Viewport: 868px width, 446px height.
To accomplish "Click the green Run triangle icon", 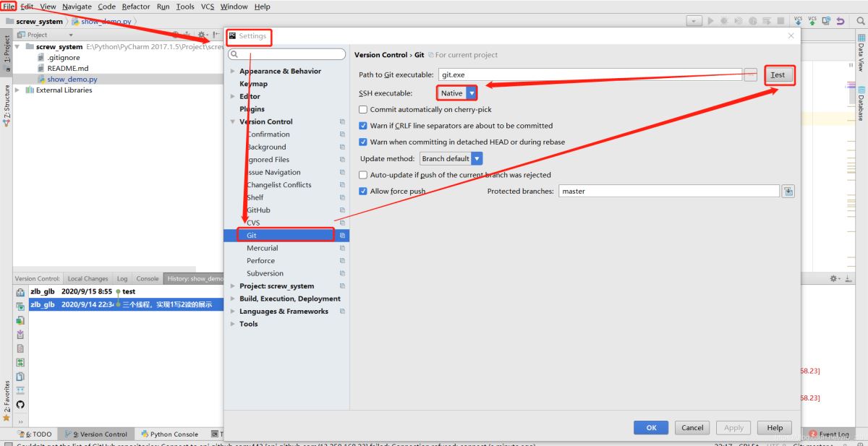I will tap(710, 21).
